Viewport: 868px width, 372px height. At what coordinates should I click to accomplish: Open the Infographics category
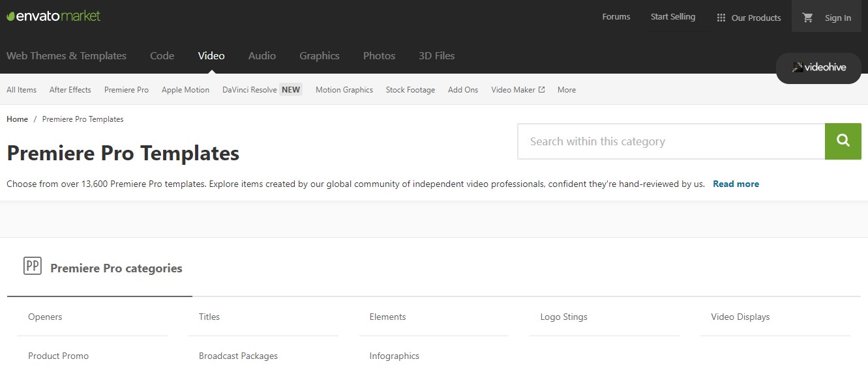coord(394,356)
